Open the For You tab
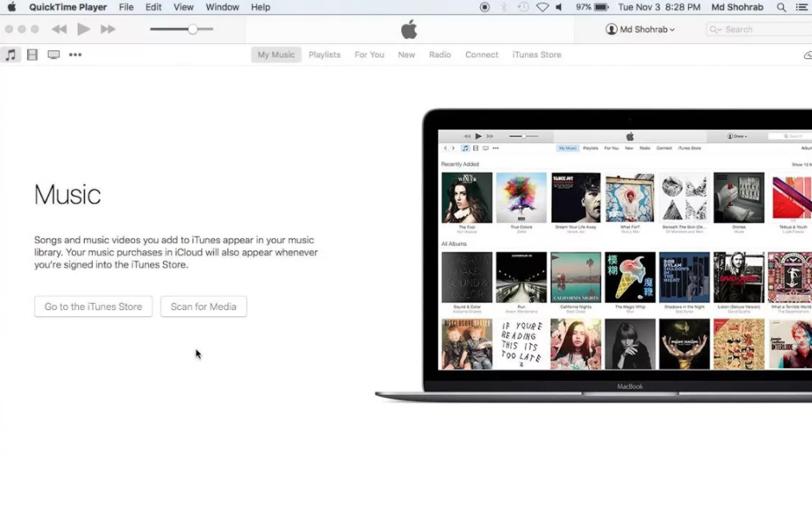This screenshot has width=812, height=513. click(x=369, y=55)
